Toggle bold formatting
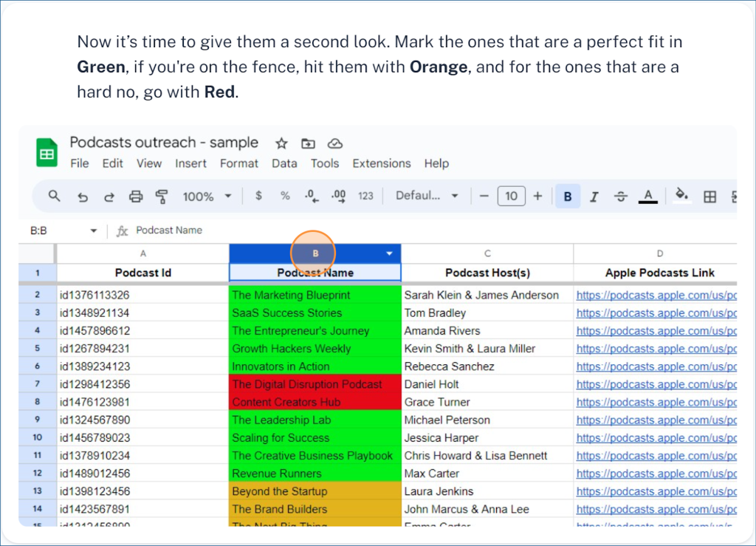The image size is (756, 546). 568,197
